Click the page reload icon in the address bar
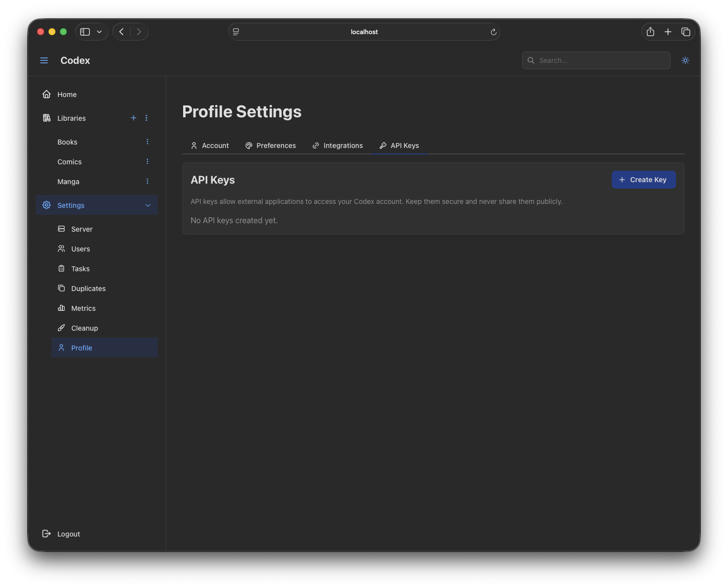This screenshot has height=588, width=728. [x=493, y=32]
